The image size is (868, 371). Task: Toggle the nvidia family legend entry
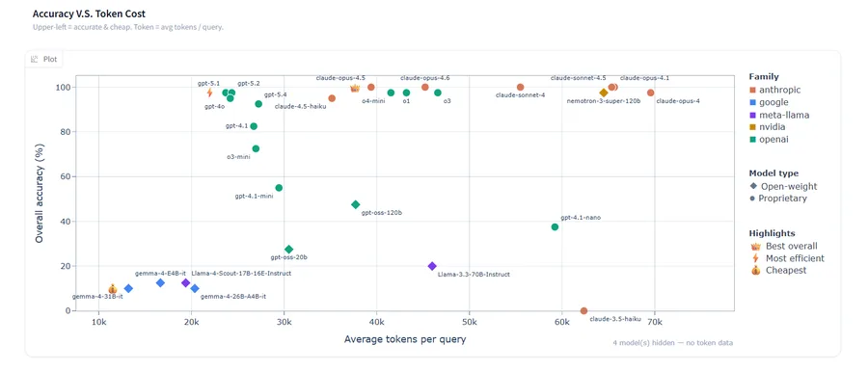coord(768,127)
